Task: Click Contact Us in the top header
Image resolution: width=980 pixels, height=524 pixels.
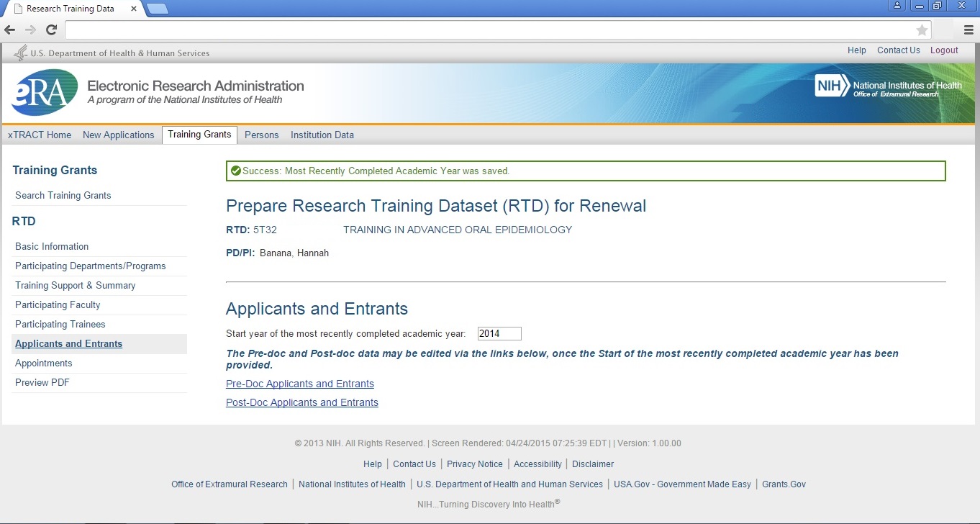Action: point(899,50)
